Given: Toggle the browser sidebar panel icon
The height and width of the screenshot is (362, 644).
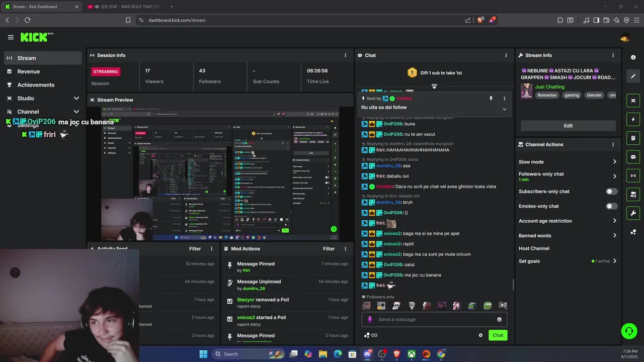Looking at the screenshot, I should [596, 20].
